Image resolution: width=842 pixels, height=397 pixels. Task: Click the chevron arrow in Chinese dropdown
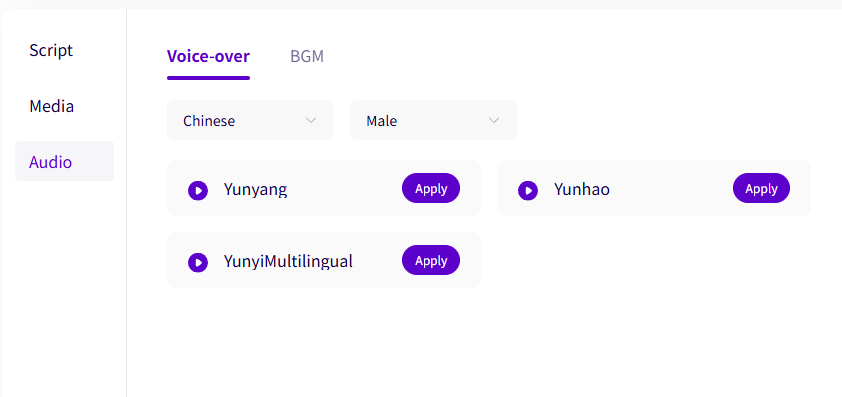[311, 120]
